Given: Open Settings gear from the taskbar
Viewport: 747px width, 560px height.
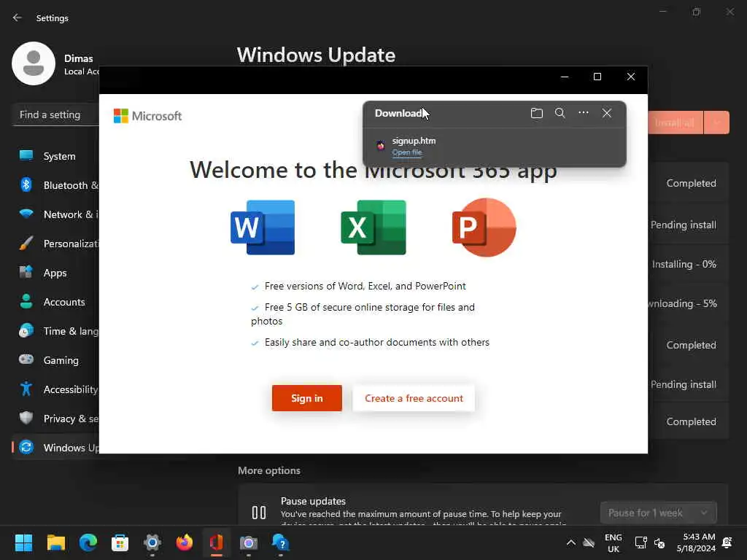Looking at the screenshot, I should click(152, 542).
